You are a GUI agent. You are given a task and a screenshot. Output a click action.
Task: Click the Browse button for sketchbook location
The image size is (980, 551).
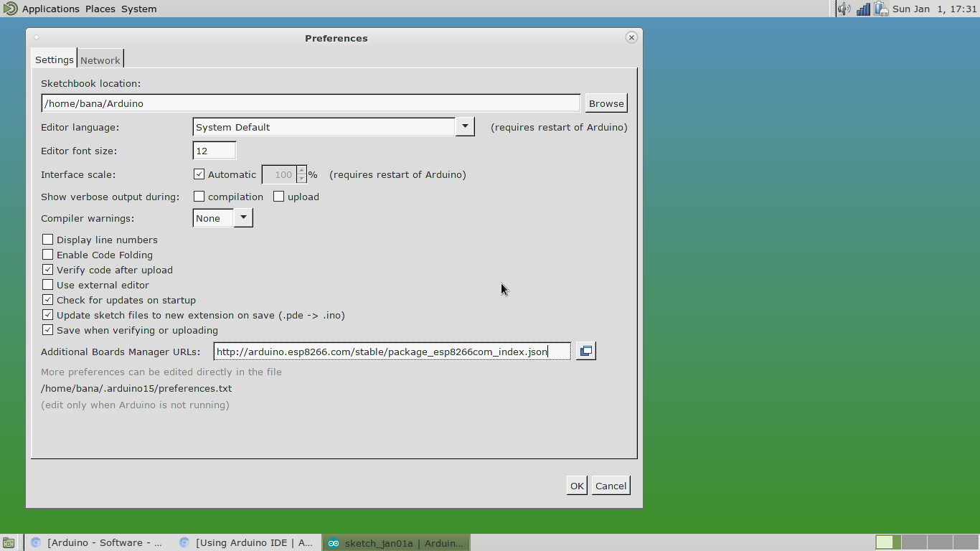[606, 103]
